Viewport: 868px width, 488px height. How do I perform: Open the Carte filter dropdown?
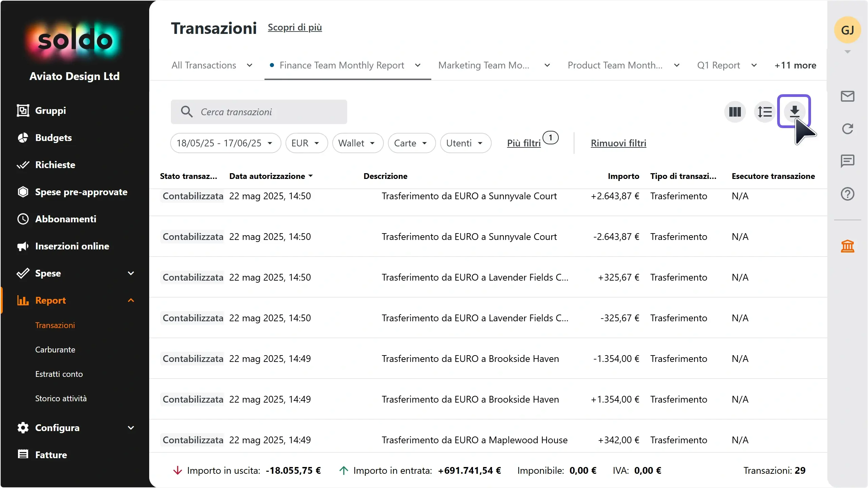pos(412,143)
